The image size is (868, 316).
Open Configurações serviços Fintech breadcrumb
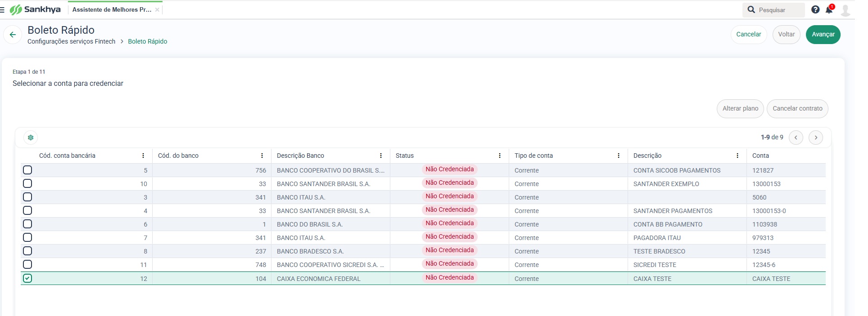point(71,41)
